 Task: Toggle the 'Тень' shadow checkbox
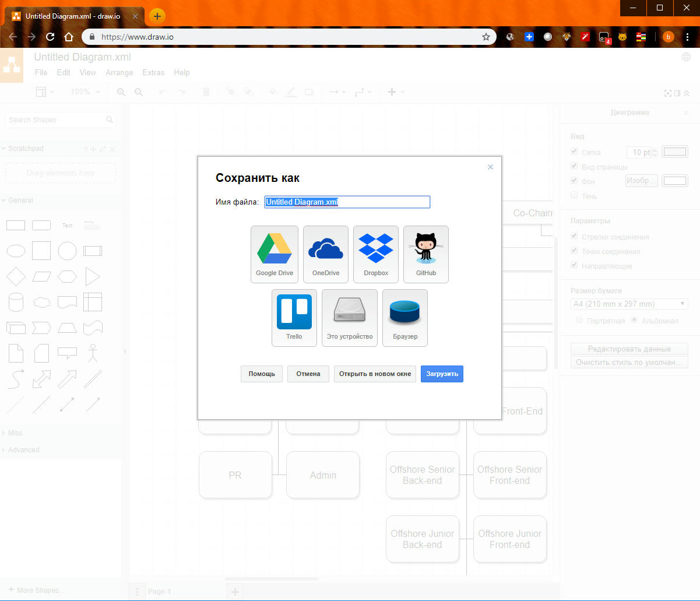tap(574, 195)
